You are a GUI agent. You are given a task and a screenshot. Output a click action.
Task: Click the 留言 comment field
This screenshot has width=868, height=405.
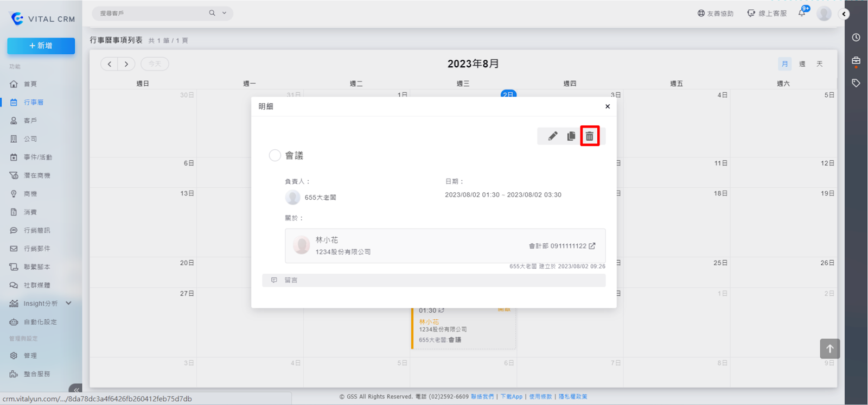434,280
